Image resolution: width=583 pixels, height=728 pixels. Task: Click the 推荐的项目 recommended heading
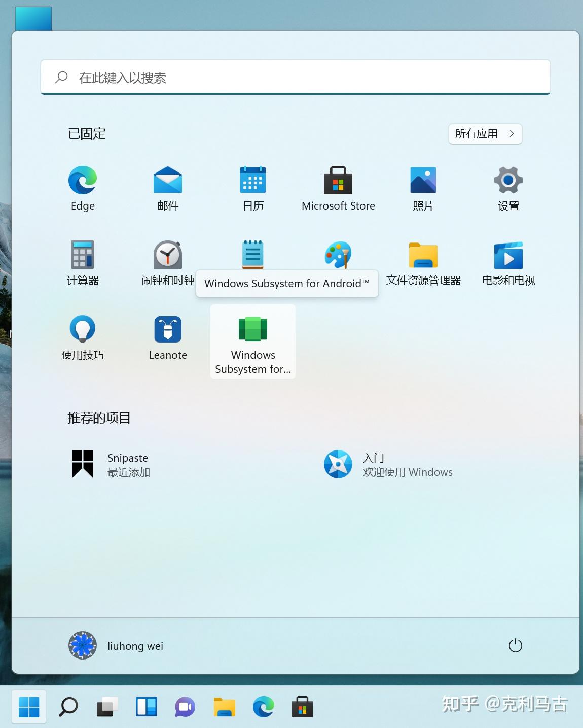point(99,418)
